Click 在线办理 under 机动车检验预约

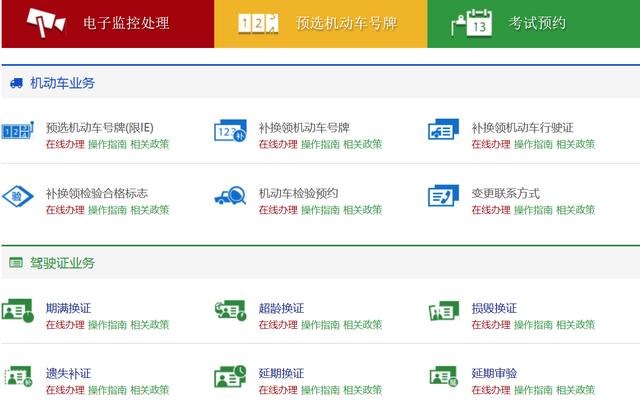click(x=278, y=210)
